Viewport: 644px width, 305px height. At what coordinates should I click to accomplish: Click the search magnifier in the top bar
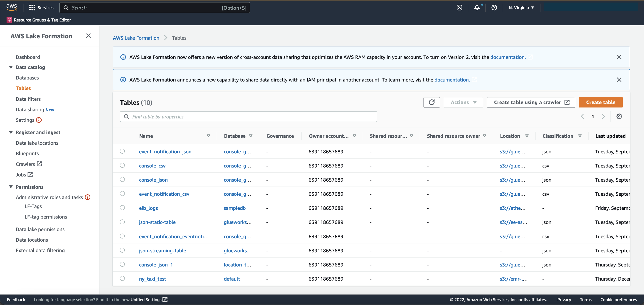[x=66, y=8]
